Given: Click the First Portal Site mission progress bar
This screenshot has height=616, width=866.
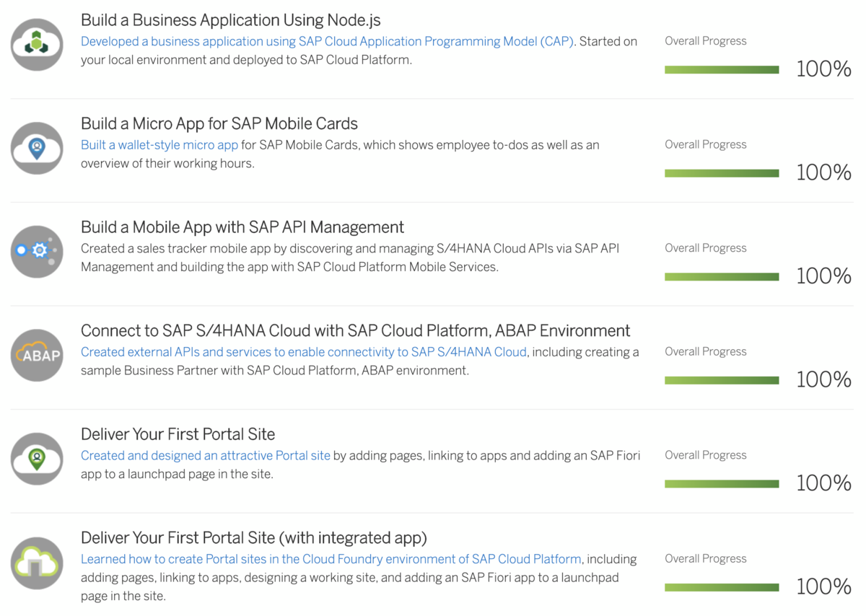Looking at the screenshot, I should (x=722, y=484).
